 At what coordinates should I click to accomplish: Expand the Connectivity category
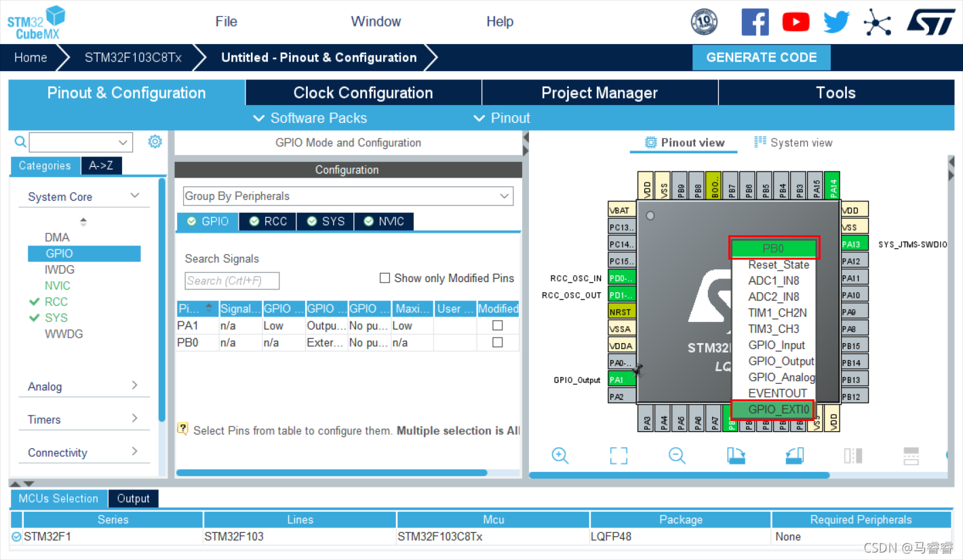coord(135,452)
